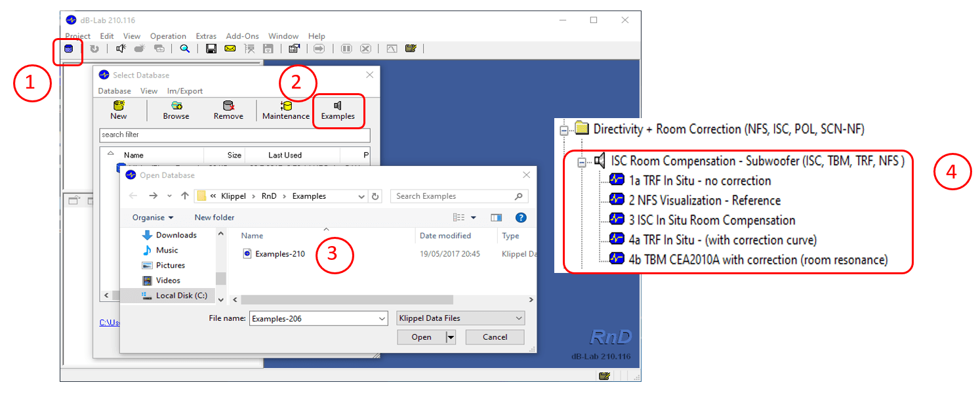The height and width of the screenshot is (395, 980).
Task: Click the Remove database icon
Action: click(228, 106)
